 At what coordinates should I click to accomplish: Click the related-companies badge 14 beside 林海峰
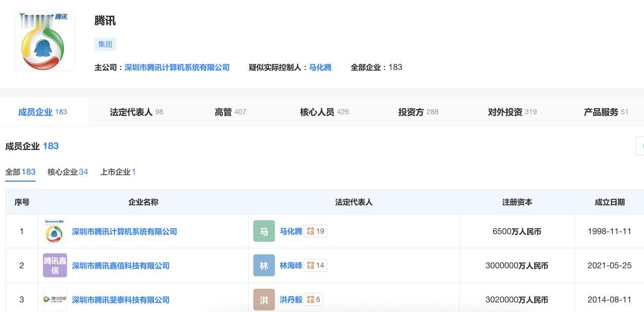pyautogui.click(x=315, y=265)
